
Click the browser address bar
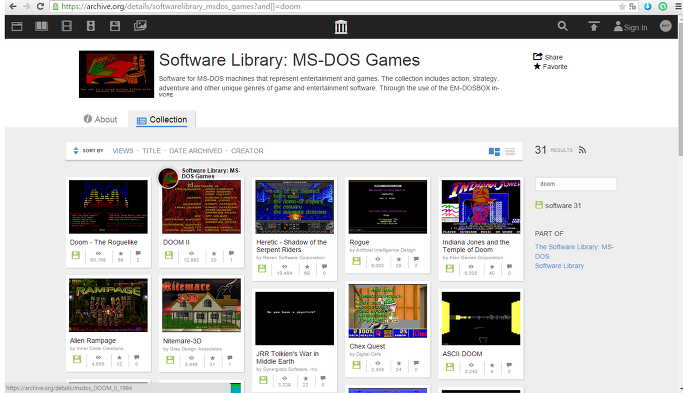click(x=333, y=7)
